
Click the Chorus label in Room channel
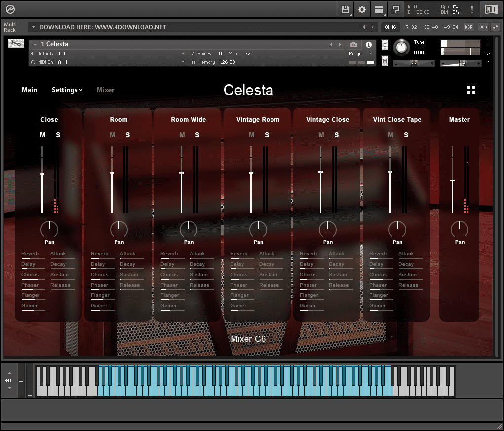tap(99, 275)
